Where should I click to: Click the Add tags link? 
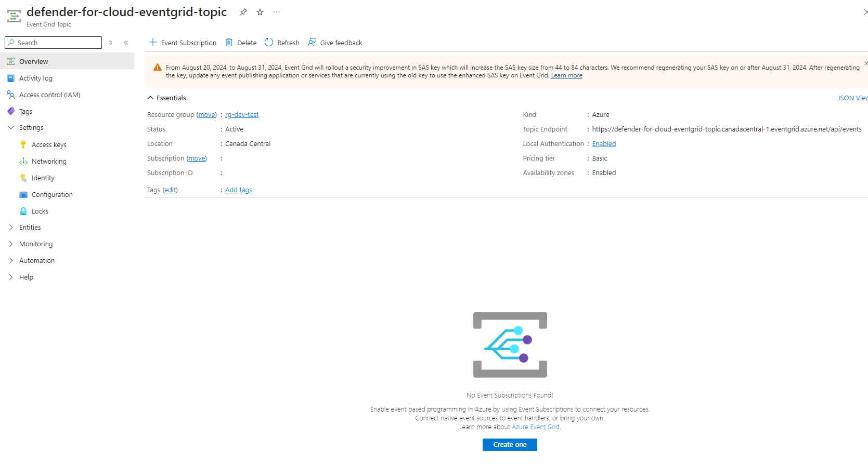(239, 190)
